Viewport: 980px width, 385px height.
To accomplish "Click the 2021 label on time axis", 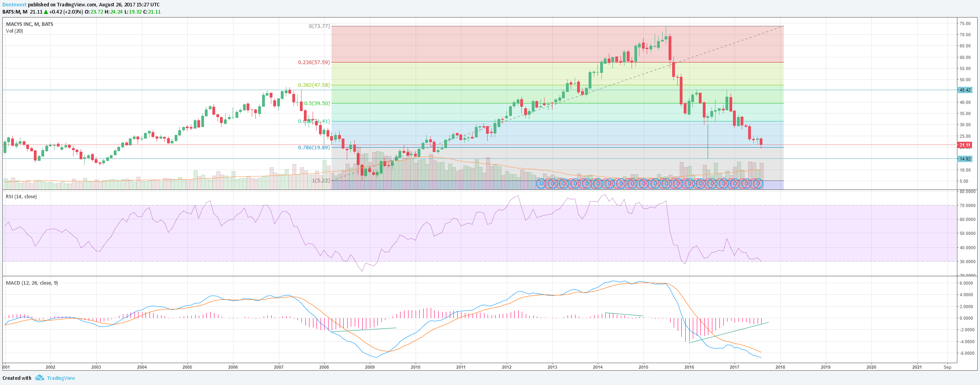I will coord(917,367).
